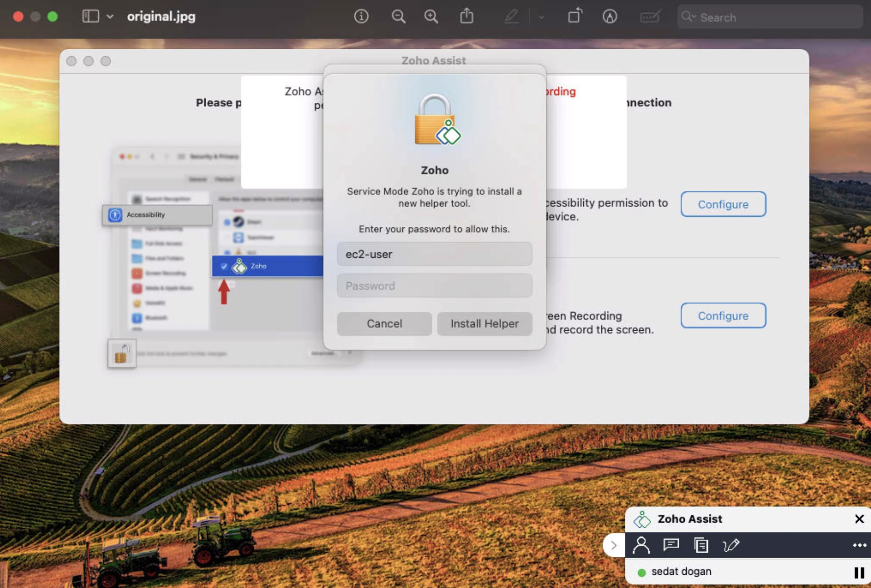The height and width of the screenshot is (588, 871).
Task: Click the lock icon with Zoho badge
Action: pyautogui.click(x=437, y=120)
